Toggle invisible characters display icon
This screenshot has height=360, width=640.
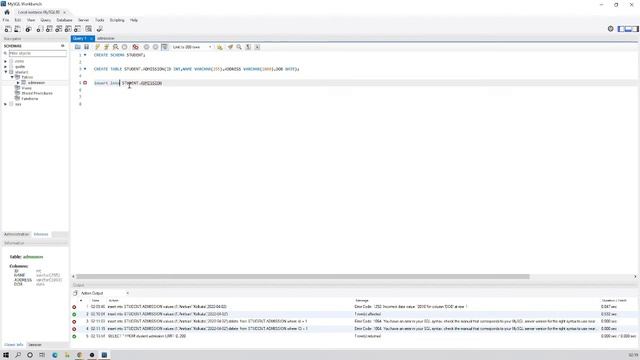coord(248,47)
